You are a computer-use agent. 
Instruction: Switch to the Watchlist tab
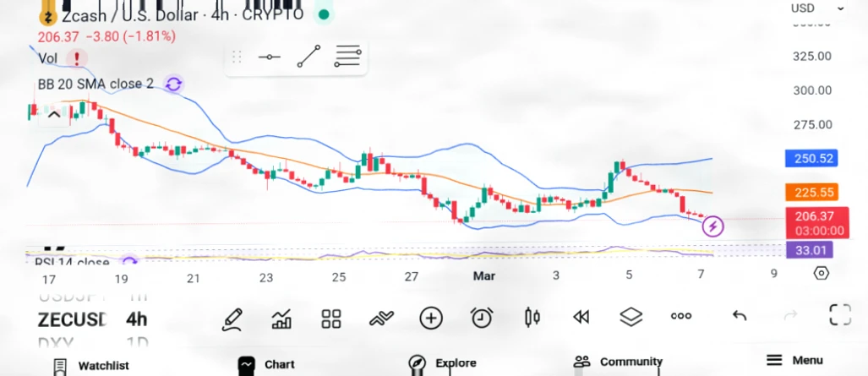[x=90, y=366]
